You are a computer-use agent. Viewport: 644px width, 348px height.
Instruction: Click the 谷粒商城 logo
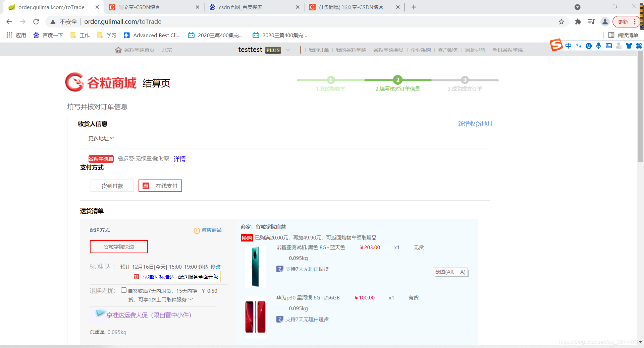click(x=101, y=82)
